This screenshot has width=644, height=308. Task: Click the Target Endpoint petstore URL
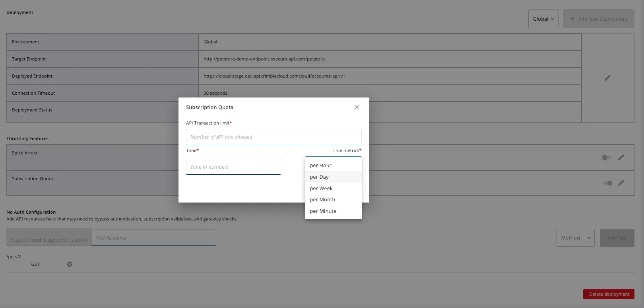tap(264, 59)
